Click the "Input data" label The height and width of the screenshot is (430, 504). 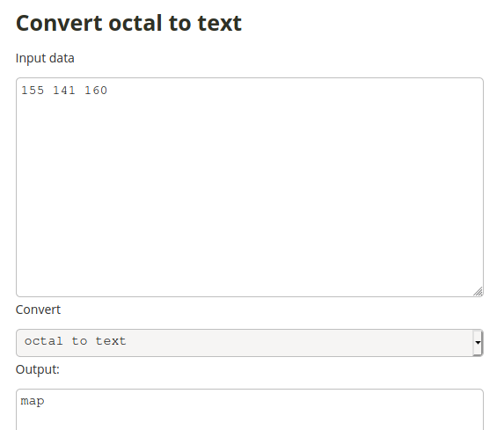click(45, 59)
